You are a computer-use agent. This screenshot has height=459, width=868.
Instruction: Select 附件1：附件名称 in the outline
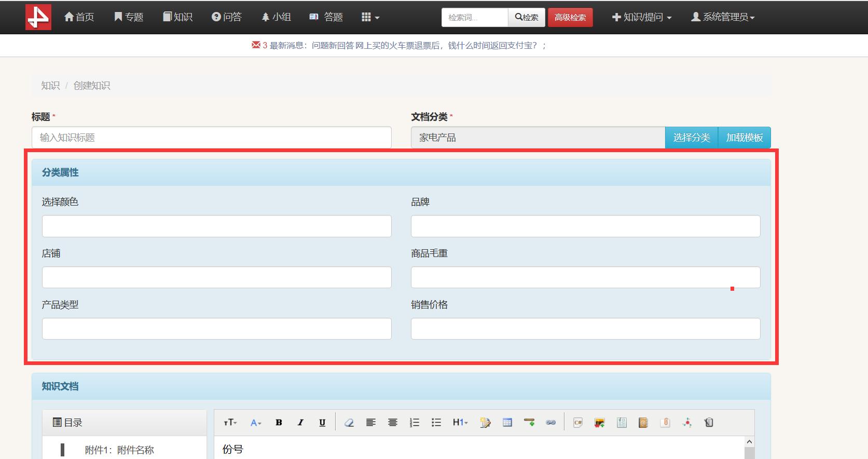click(119, 450)
